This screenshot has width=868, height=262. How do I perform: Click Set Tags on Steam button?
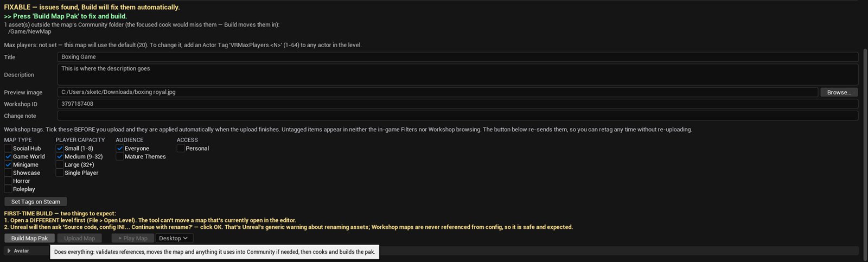tap(36, 201)
